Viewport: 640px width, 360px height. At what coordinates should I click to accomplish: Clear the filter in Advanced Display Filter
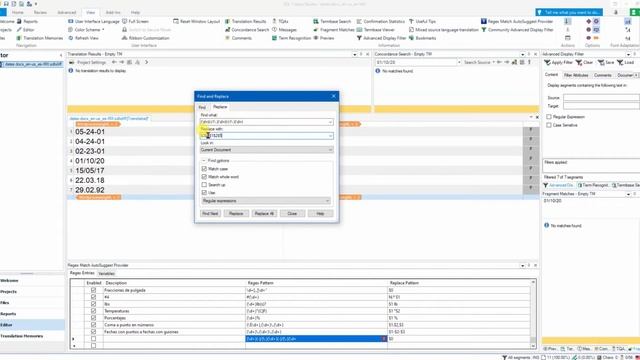584,62
